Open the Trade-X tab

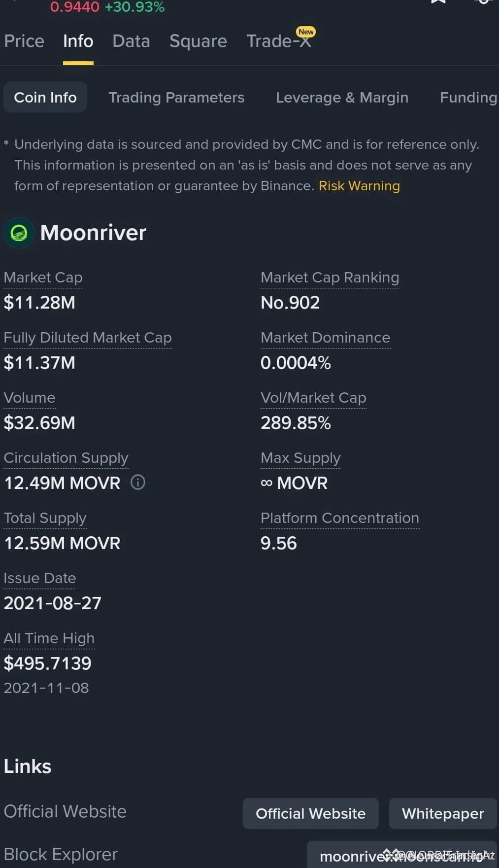pyautogui.click(x=278, y=41)
